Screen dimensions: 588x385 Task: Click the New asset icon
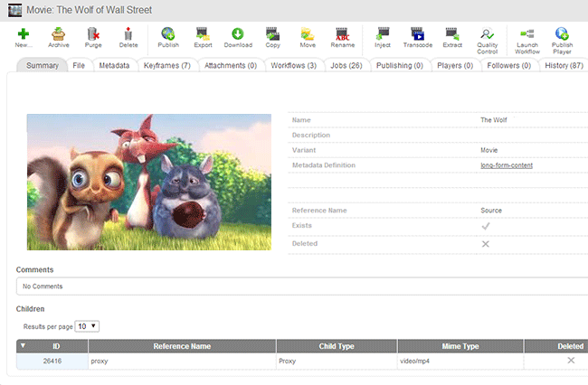(x=23, y=36)
